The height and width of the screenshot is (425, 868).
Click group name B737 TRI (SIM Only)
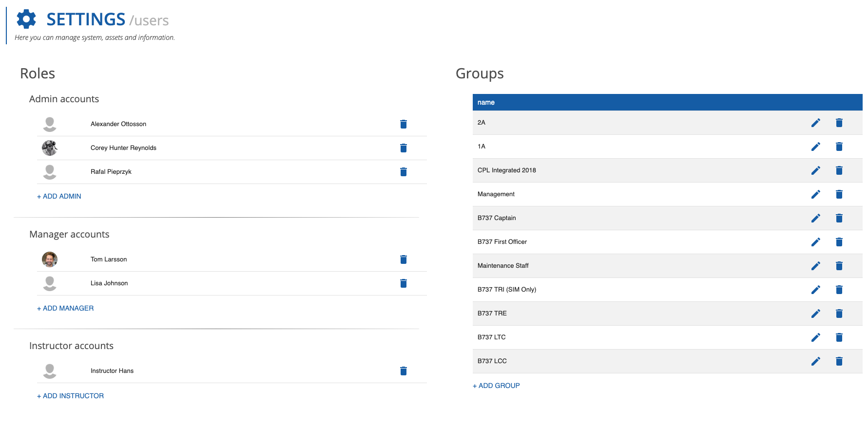tap(507, 290)
